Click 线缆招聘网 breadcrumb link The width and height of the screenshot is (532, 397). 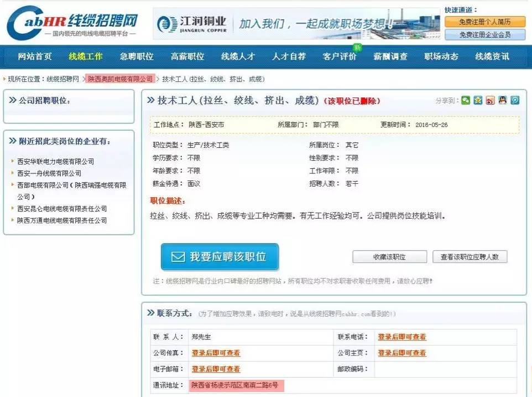pyautogui.click(x=63, y=79)
